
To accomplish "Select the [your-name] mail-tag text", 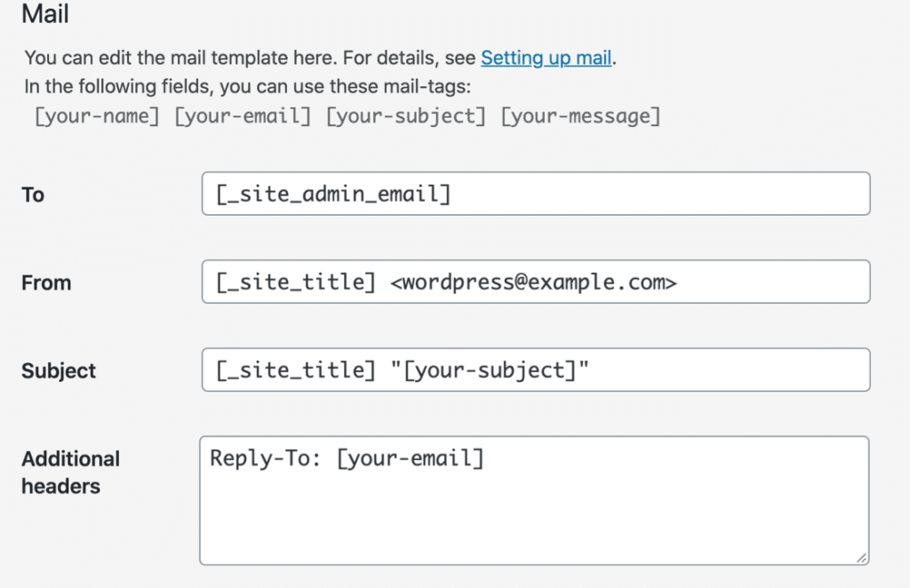I will tap(96, 115).
